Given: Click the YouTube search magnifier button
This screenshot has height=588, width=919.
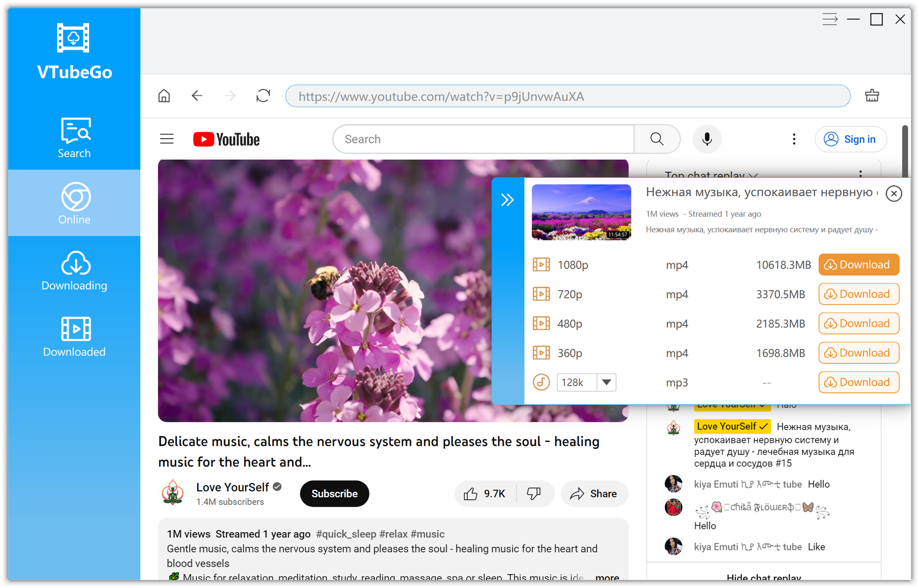Looking at the screenshot, I should pos(657,139).
